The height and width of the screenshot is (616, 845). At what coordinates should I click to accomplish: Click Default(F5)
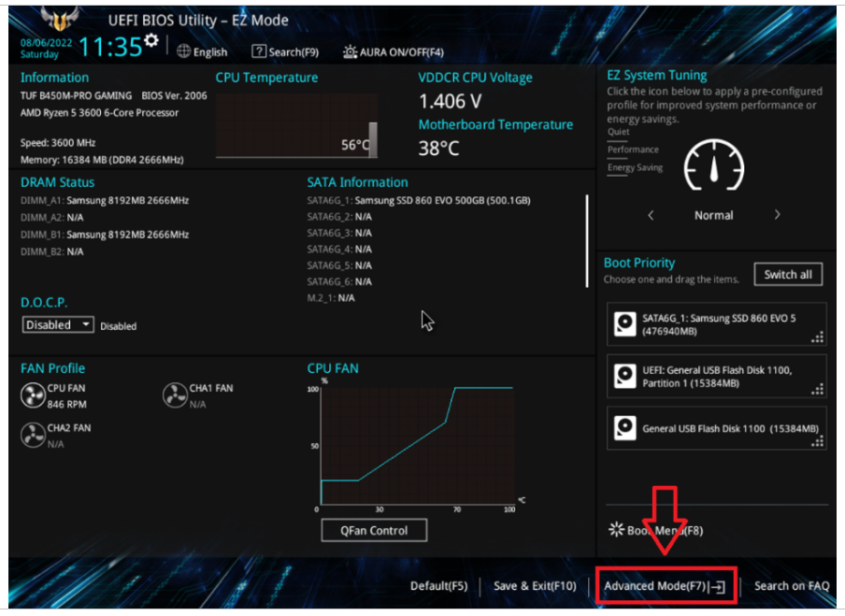coord(438,586)
